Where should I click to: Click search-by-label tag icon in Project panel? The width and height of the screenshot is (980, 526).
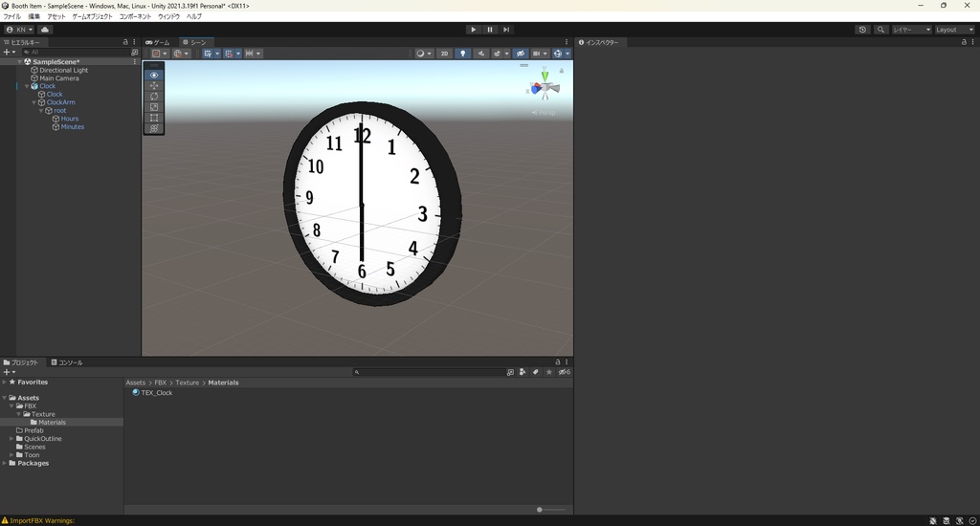point(536,372)
